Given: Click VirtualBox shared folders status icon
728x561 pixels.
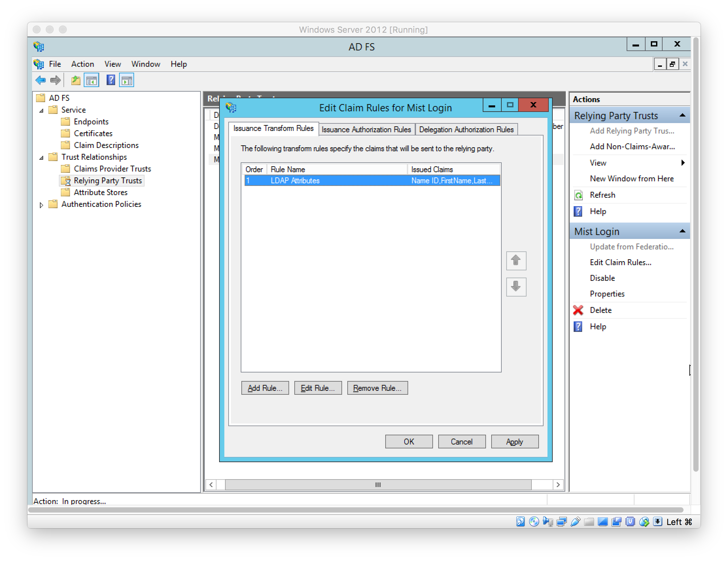Looking at the screenshot, I should (x=589, y=521).
